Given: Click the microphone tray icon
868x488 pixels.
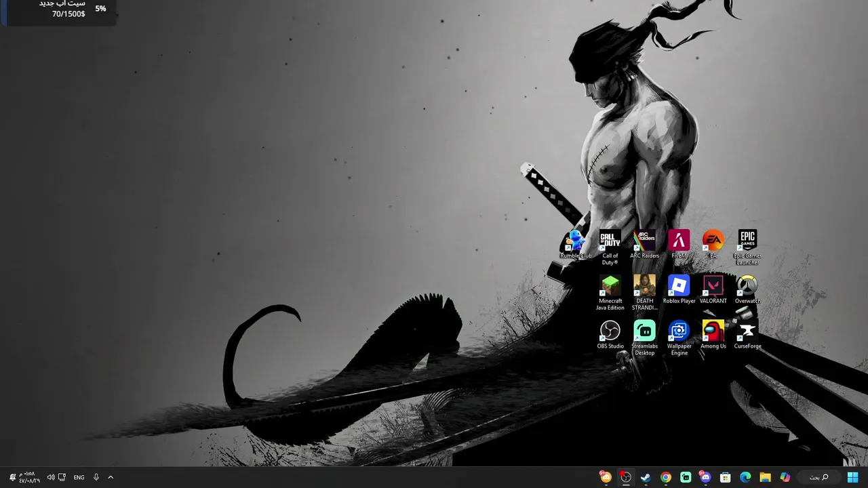Looking at the screenshot, I should pos(96,477).
